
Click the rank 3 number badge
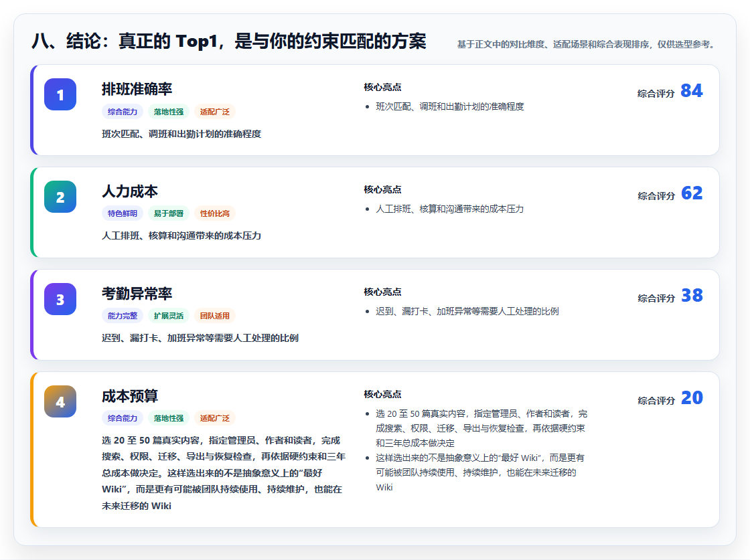pyautogui.click(x=60, y=299)
